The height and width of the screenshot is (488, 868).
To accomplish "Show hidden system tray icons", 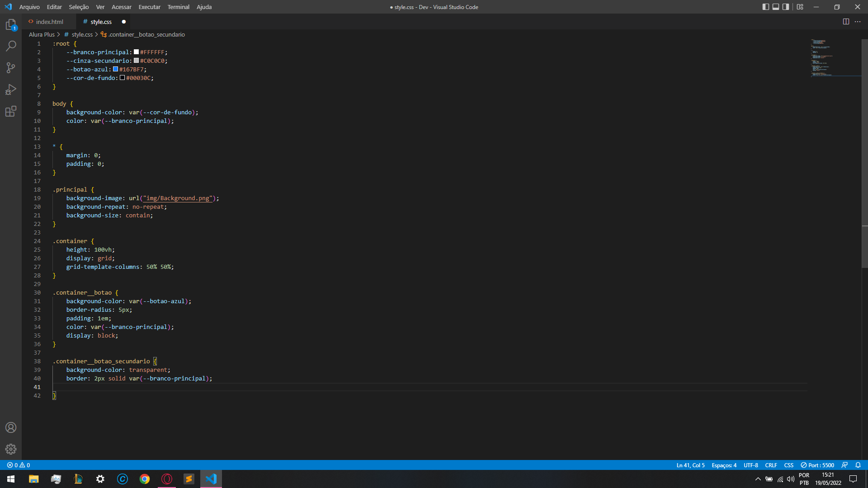I will (x=758, y=479).
